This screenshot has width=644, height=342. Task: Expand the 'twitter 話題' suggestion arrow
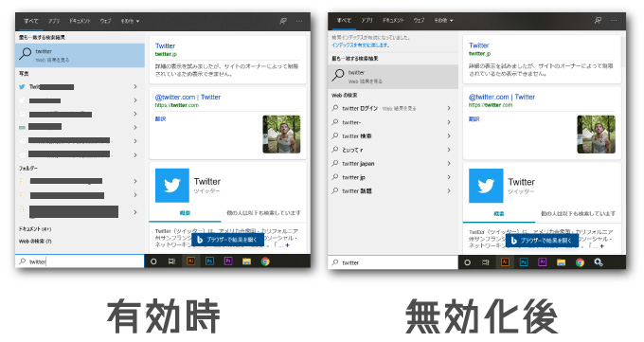click(x=449, y=190)
